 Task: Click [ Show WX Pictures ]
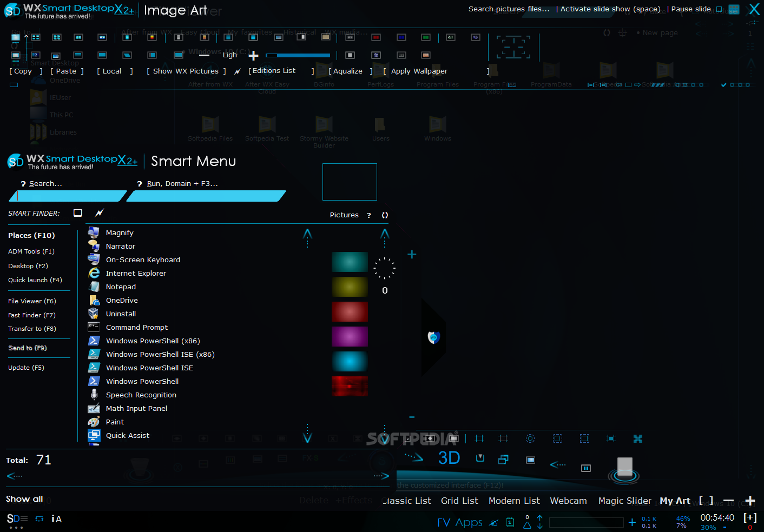click(186, 71)
